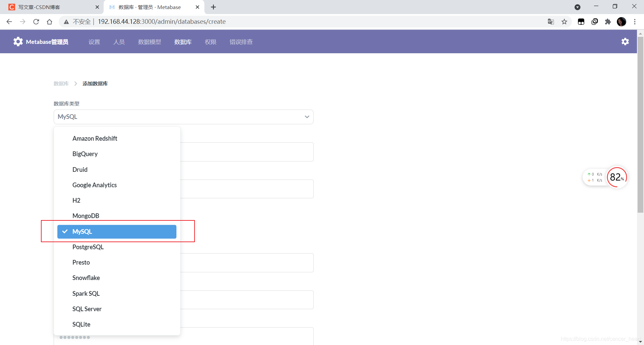Open the translate page icon
This screenshot has width=644, height=345.
pos(551,22)
